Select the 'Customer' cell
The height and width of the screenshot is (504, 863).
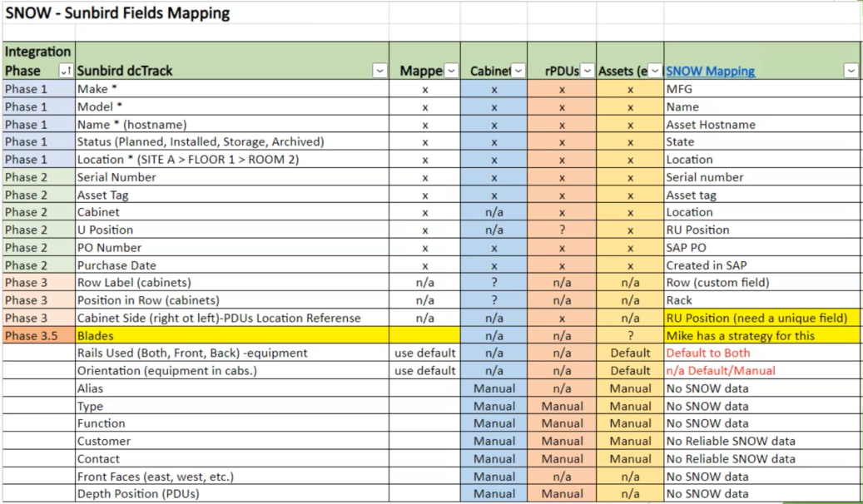(x=231, y=441)
